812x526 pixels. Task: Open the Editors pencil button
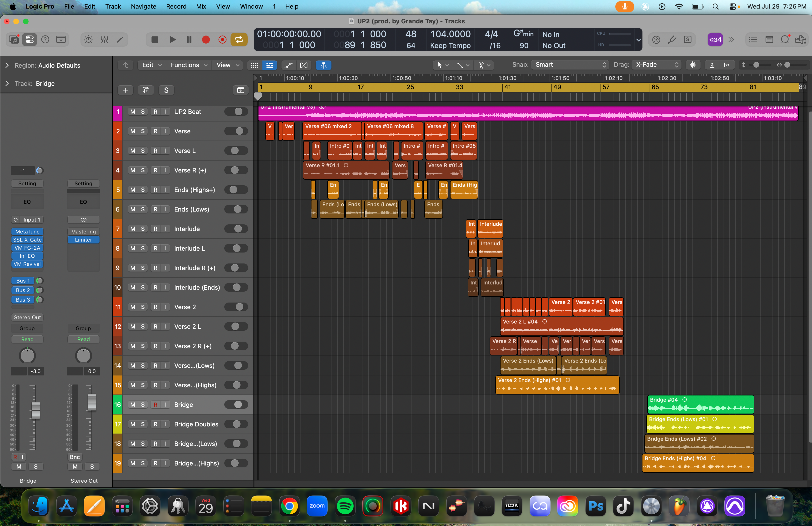(120, 40)
